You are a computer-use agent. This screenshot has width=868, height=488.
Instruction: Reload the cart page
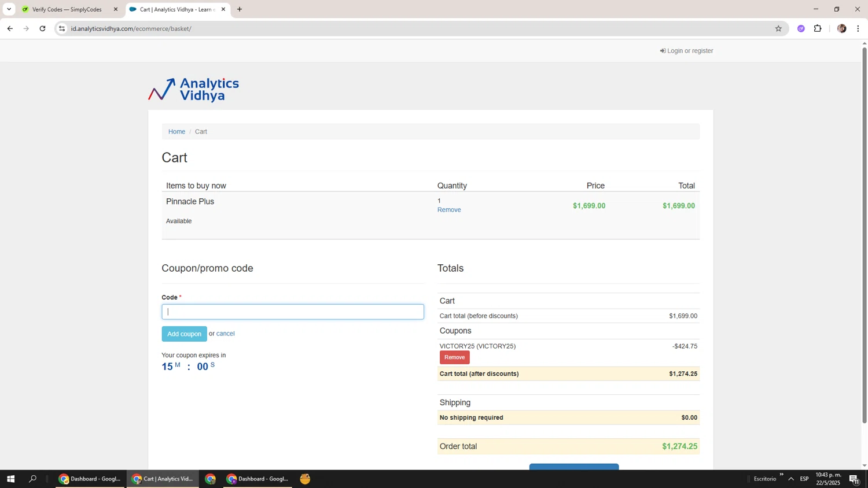pos(42,28)
